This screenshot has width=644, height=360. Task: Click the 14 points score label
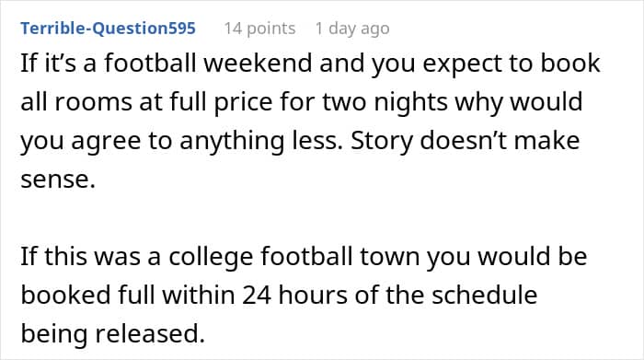259,29
